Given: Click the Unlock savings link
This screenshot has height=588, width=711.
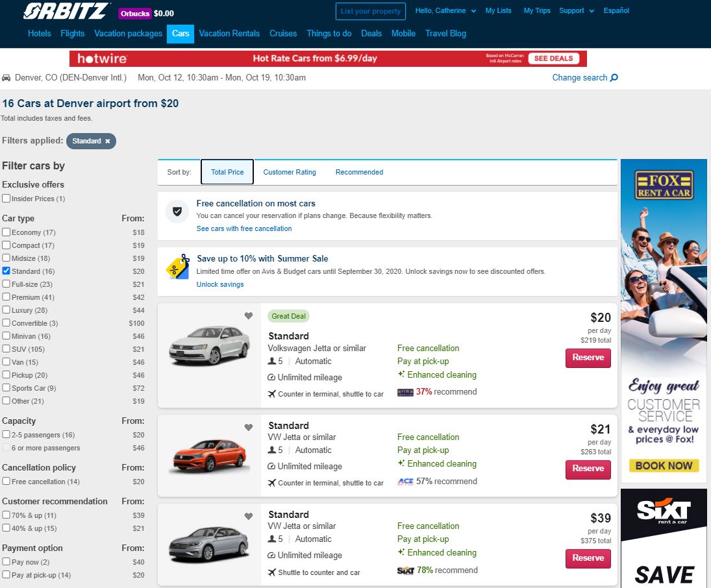Looking at the screenshot, I should [220, 285].
